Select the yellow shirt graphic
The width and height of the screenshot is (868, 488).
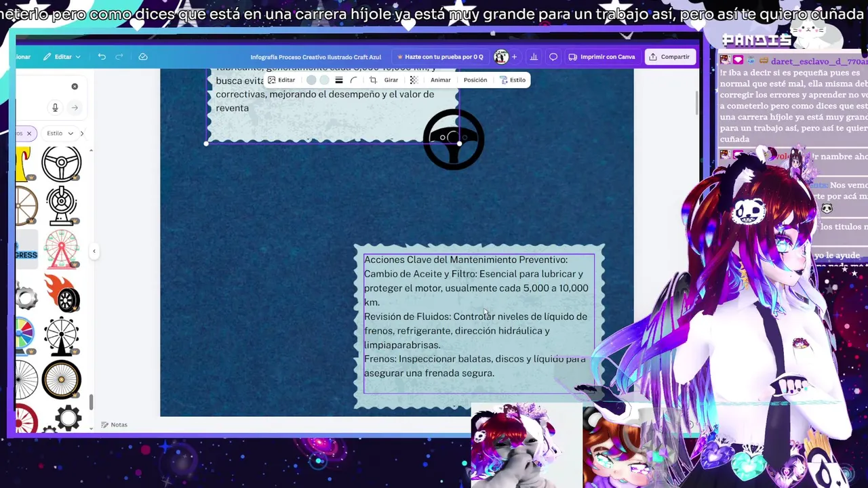tap(23, 164)
